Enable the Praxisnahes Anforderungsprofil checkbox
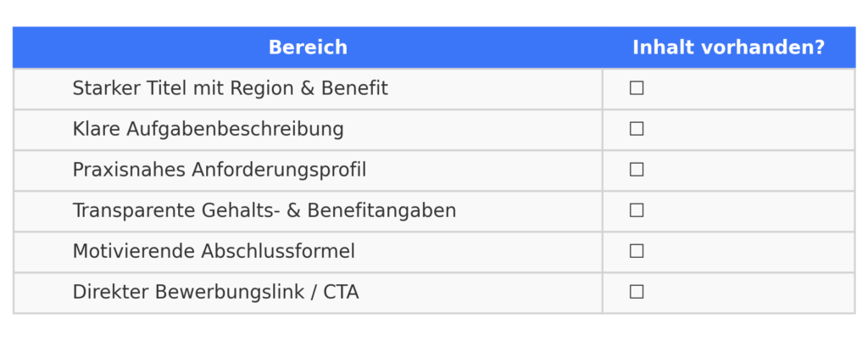The width and height of the screenshot is (868, 341). coord(637,170)
